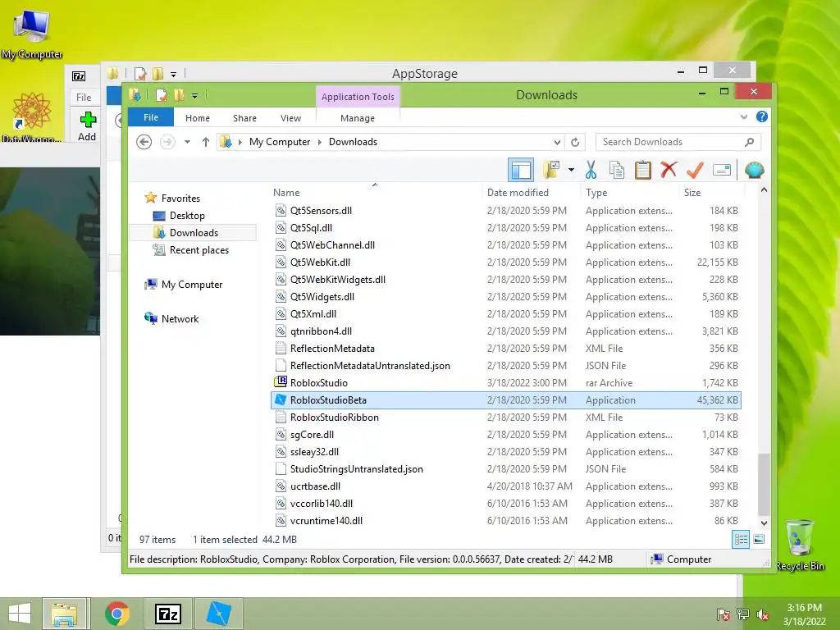Select Downloads in the navigation pane

point(194,232)
